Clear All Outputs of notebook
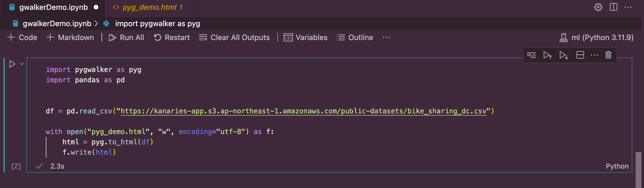Screen dimensions: 644x188 (234, 37)
